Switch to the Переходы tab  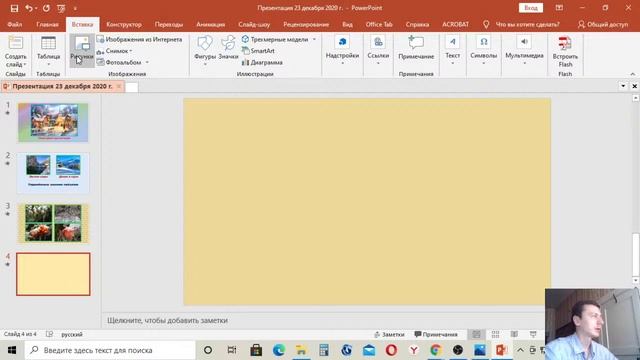(169, 24)
